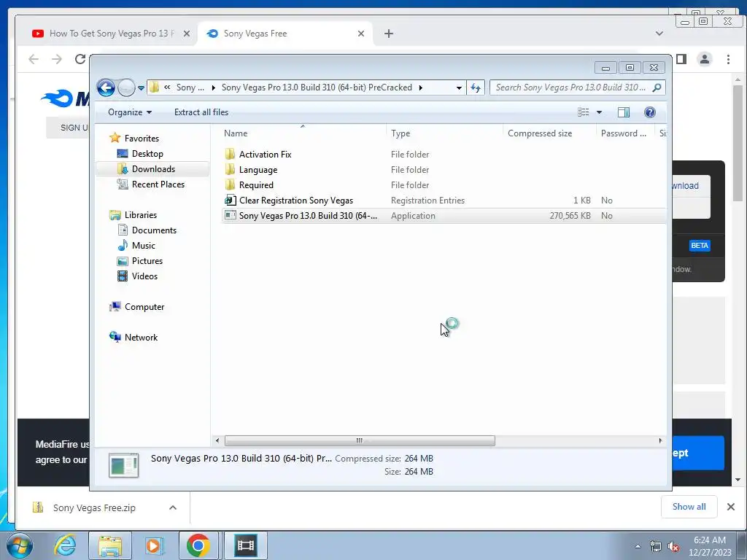Click Extract all files
Viewport: 747px width, 560px height.
pyautogui.click(x=201, y=112)
